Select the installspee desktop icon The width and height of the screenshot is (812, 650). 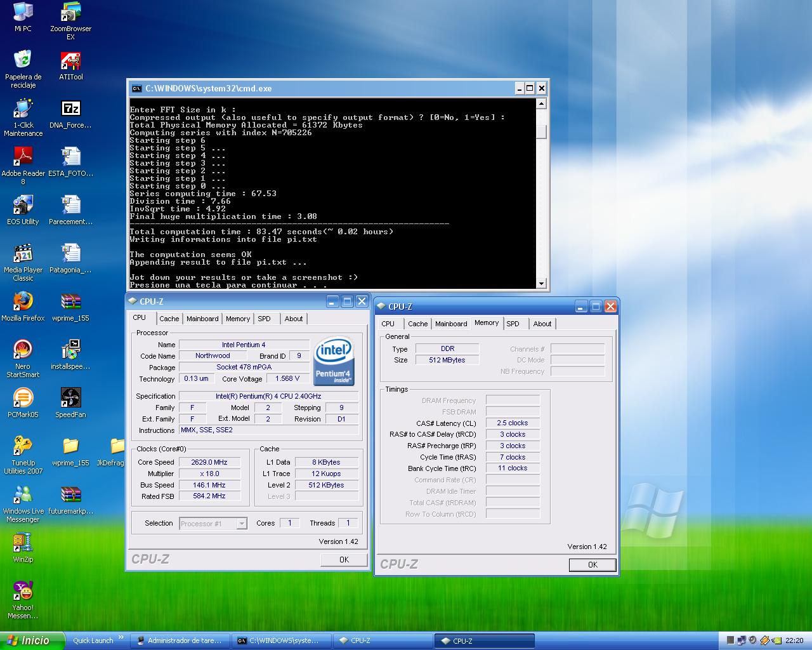(x=70, y=355)
